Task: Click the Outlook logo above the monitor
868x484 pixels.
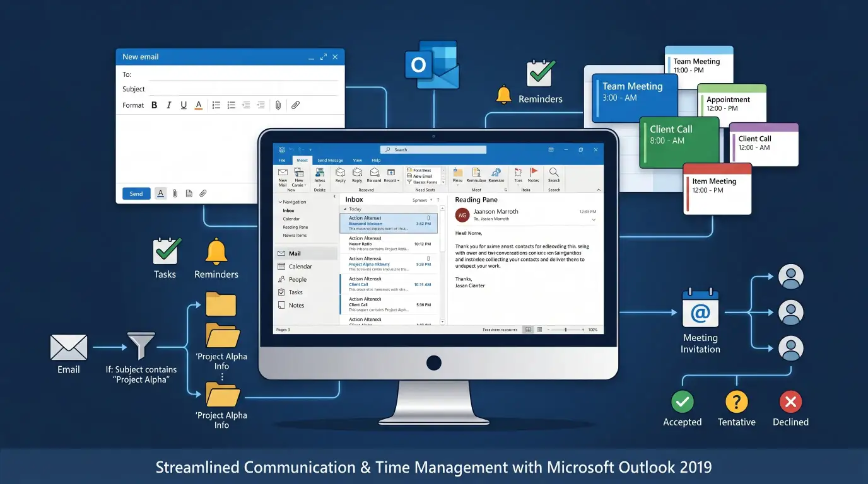Action: point(431,65)
